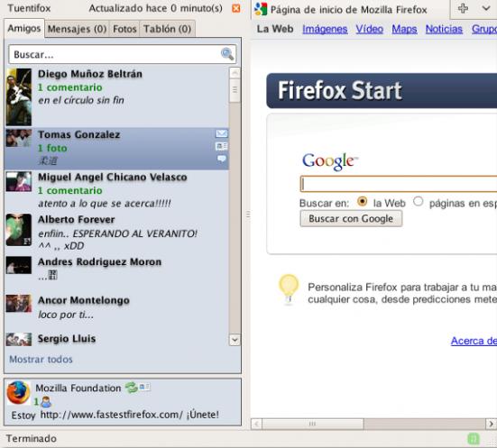Viewport: 497px width, 448px height.
Task: Select the "la Web" radio button
Action: tap(362, 201)
